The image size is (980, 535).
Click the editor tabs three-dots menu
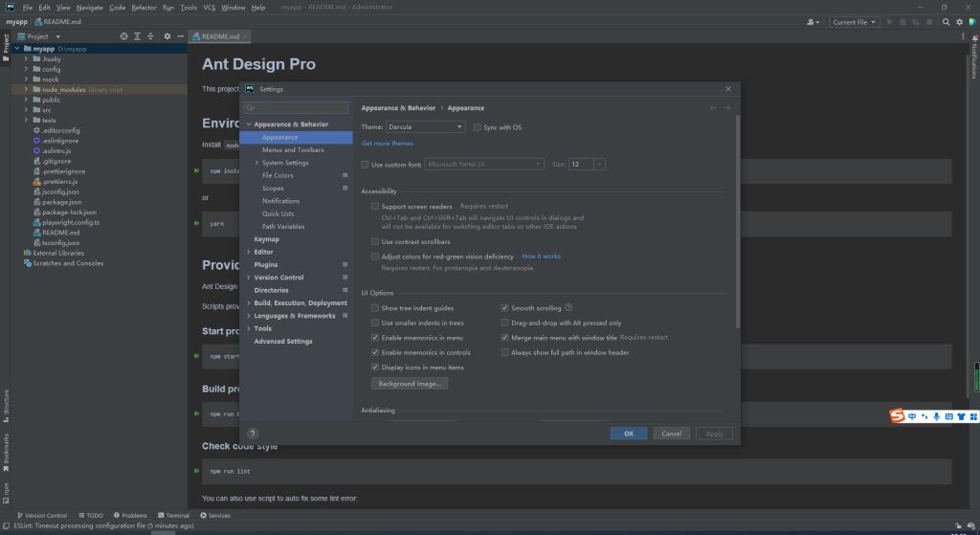963,36
